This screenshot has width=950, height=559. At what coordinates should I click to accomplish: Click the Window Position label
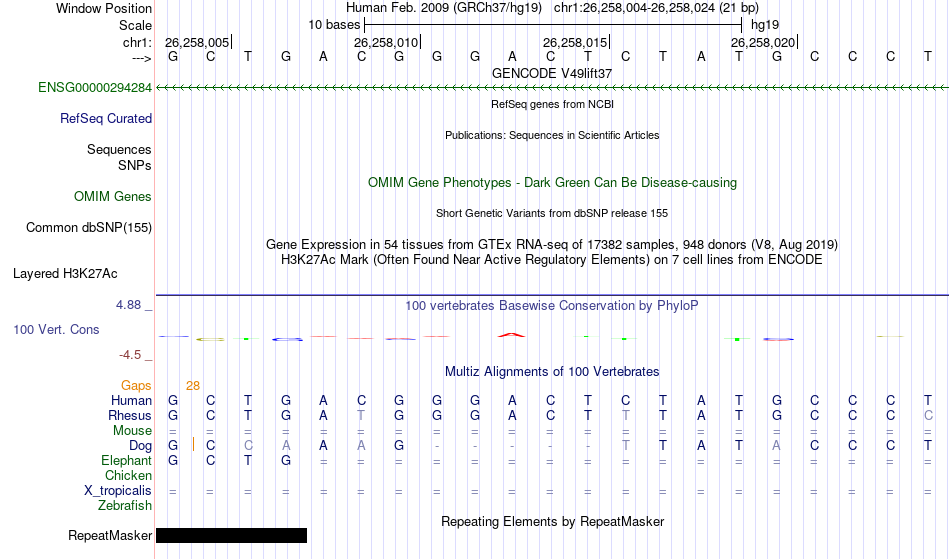click(104, 8)
